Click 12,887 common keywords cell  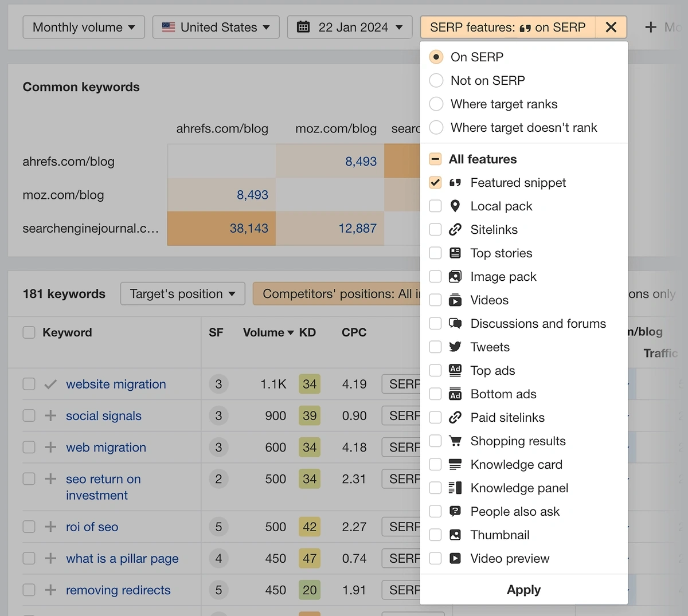[330, 228]
